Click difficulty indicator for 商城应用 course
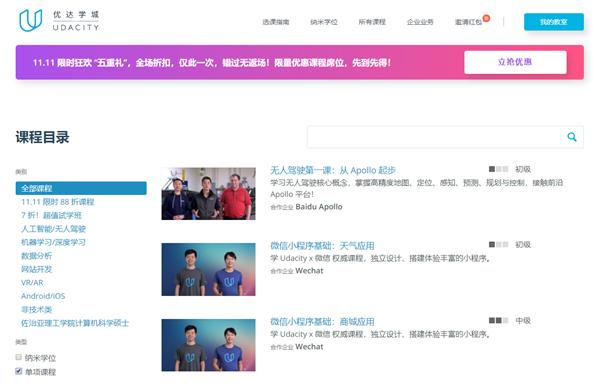Viewport: 600px width, 387px height. point(498,320)
